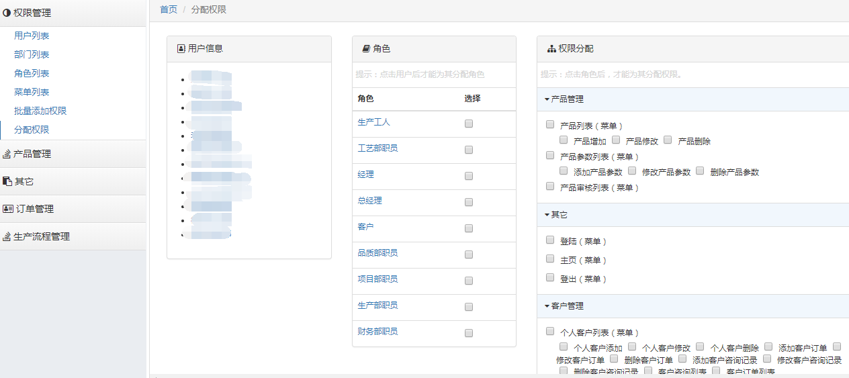Tick the 总经理 role checkbox

point(469,202)
